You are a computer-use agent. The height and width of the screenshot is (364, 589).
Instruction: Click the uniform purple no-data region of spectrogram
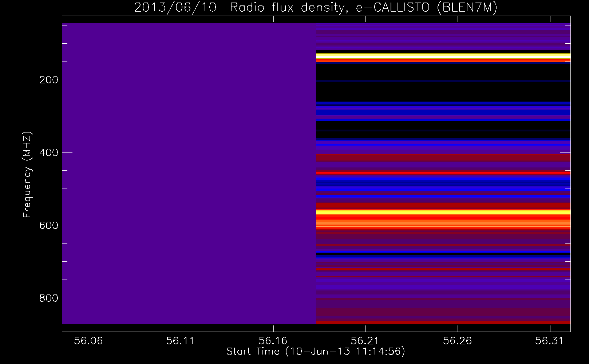[189, 174]
